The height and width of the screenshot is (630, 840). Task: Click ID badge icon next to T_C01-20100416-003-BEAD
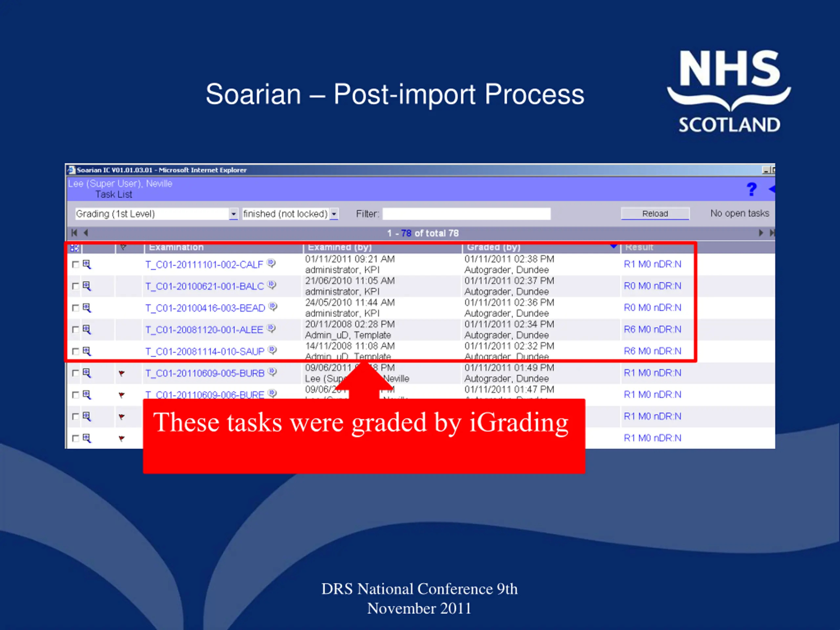click(x=273, y=306)
